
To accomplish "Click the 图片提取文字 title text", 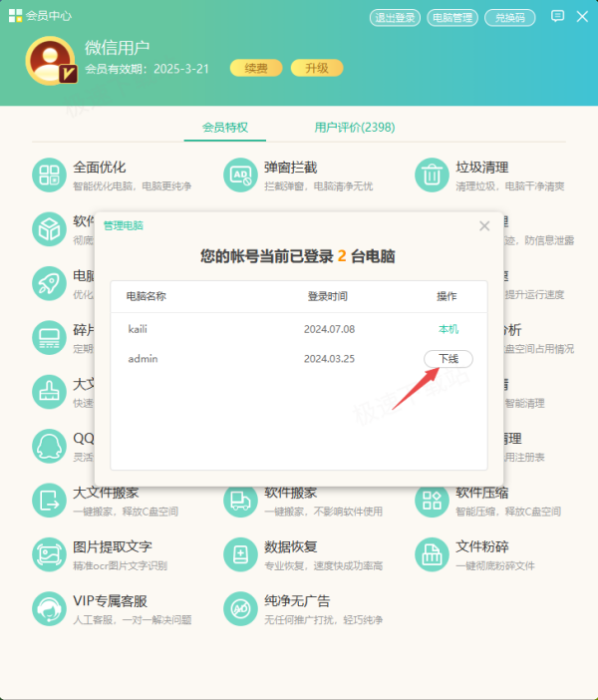I will coord(113,546).
